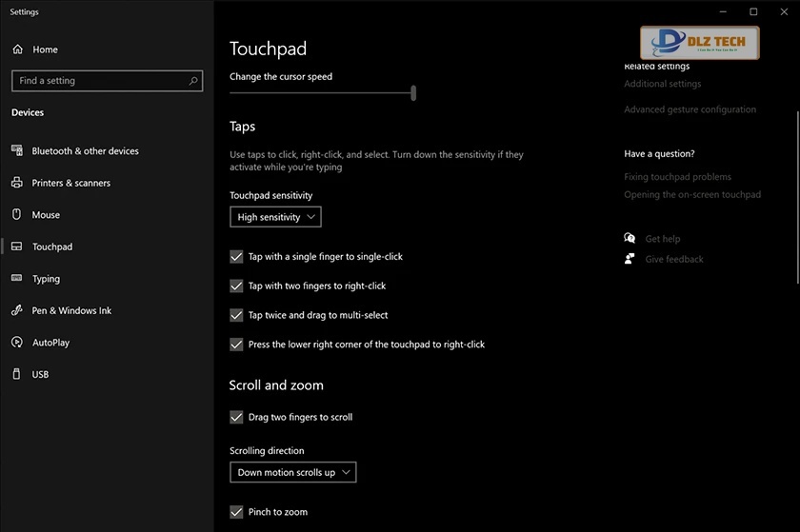This screenshot has width=800, height=532.
Task: Select the AutoPlay icon
Action: click(x=17, y=343)
